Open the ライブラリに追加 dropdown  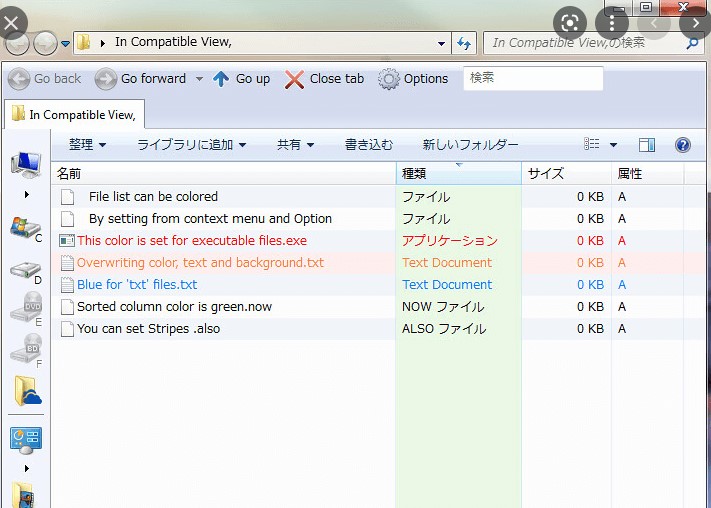coord(192,145)
